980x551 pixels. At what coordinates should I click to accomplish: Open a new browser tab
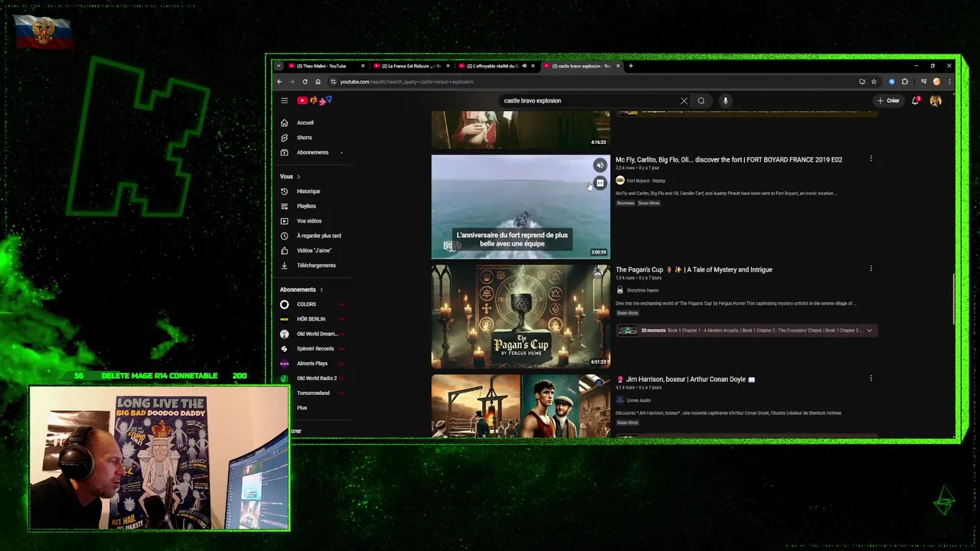tap(631, 66)
